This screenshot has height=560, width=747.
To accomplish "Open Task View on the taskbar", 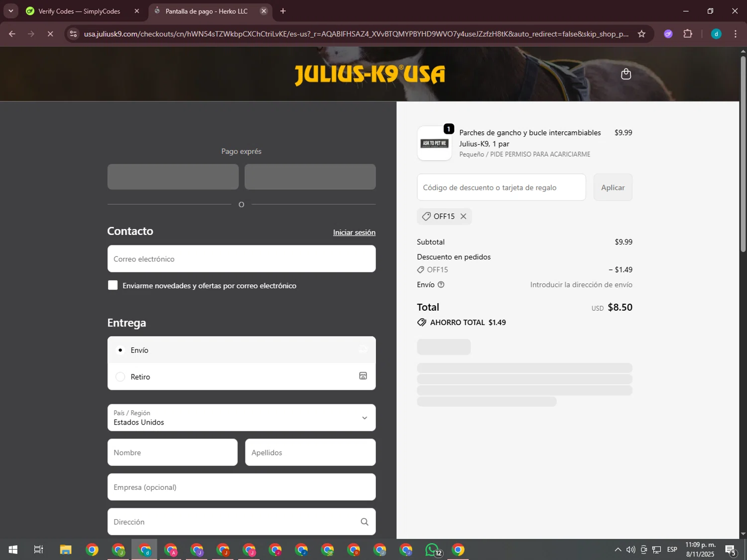I will (x=38, y=550).
